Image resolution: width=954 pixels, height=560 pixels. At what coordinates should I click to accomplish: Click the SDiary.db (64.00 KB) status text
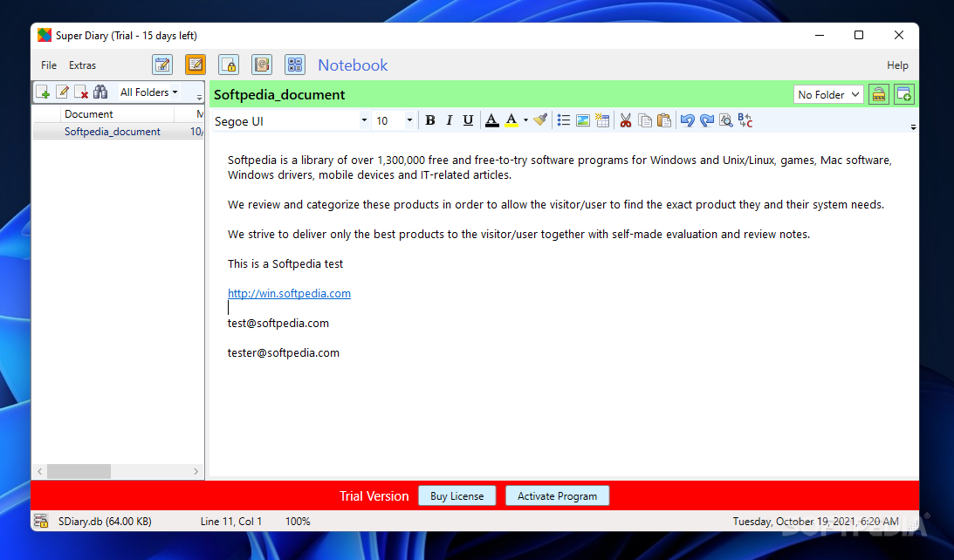pos(105,521)
